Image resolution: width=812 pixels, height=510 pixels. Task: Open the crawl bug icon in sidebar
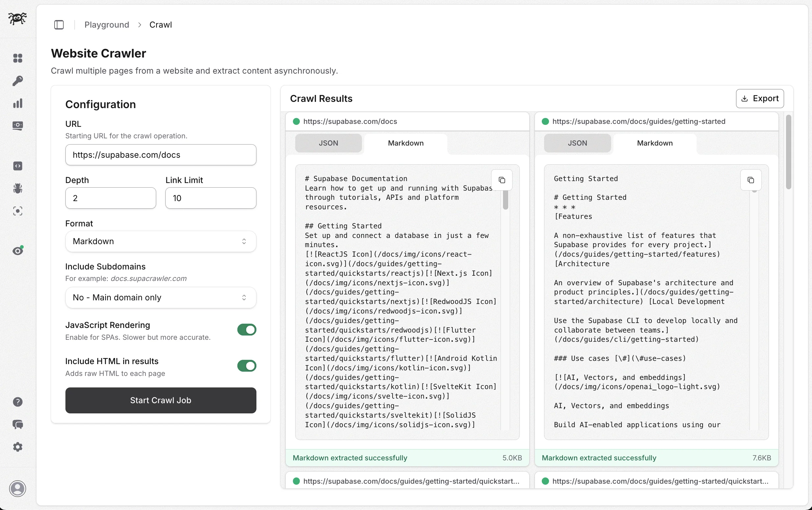click(17, 188)
